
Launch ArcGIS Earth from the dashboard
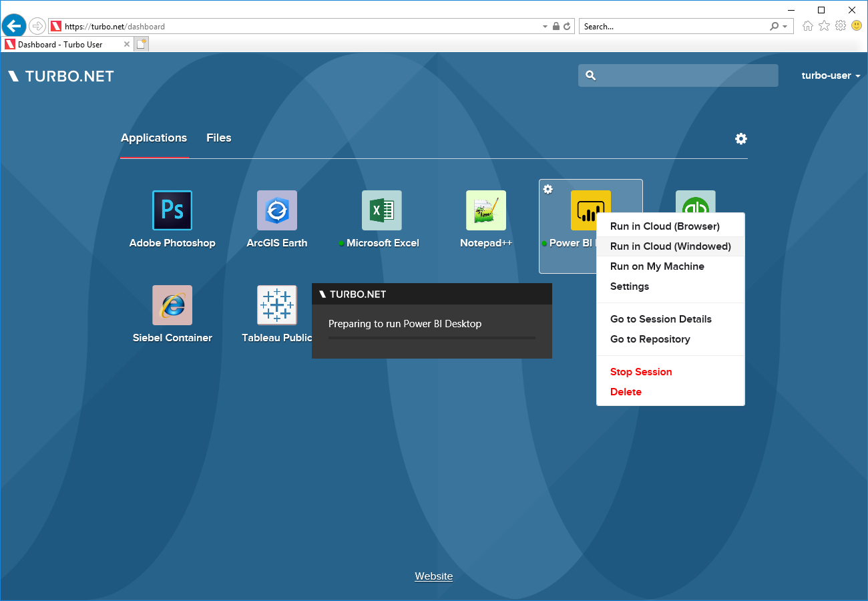[x=276, y=210]
